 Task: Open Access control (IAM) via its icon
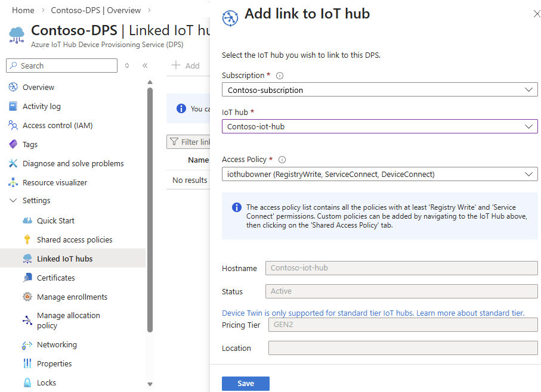pos(13,125)
